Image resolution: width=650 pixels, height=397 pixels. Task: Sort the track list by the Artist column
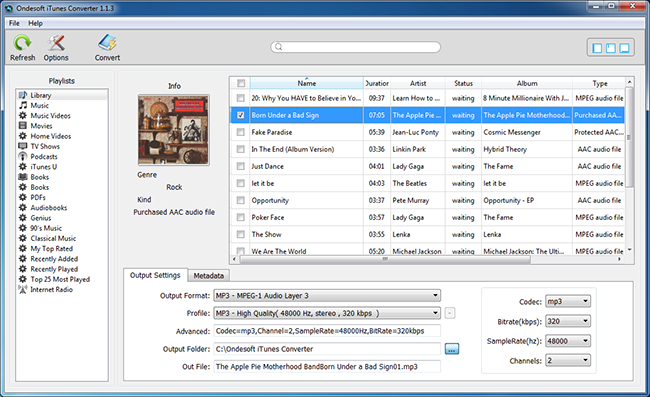coord(418,83)
